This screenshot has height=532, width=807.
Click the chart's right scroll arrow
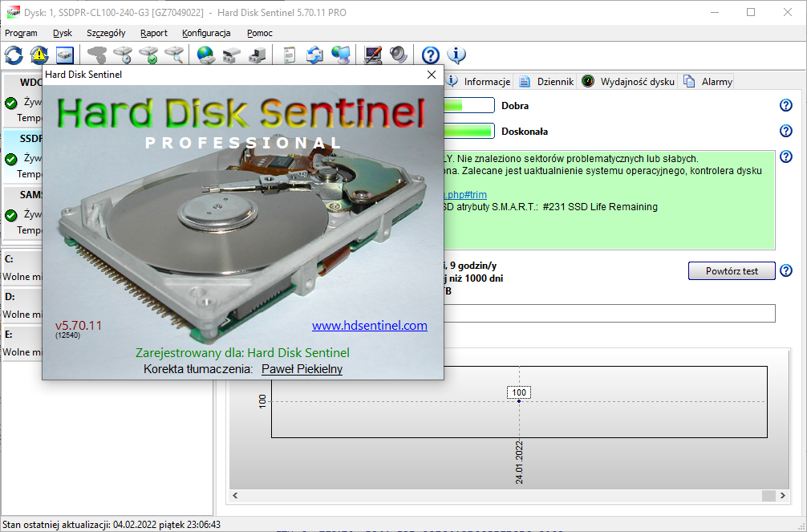tap(783, 495)
